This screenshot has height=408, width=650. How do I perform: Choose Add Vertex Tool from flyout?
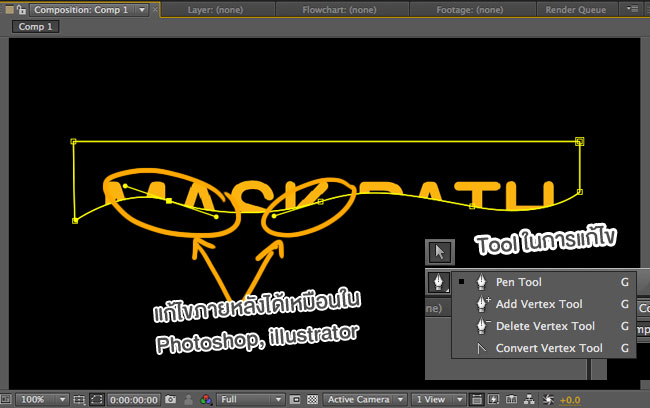coord(543,304)
